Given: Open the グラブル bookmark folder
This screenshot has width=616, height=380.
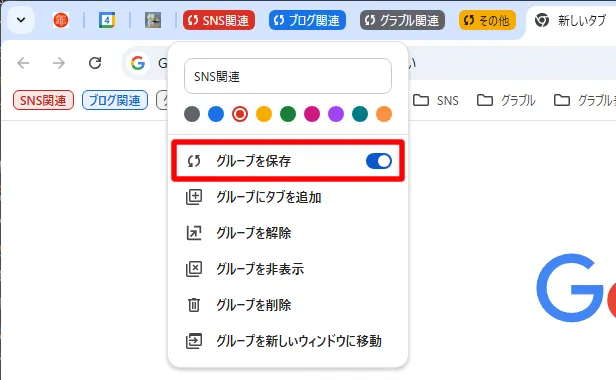Looking at the screenshot, I should [x=506, y=101].
